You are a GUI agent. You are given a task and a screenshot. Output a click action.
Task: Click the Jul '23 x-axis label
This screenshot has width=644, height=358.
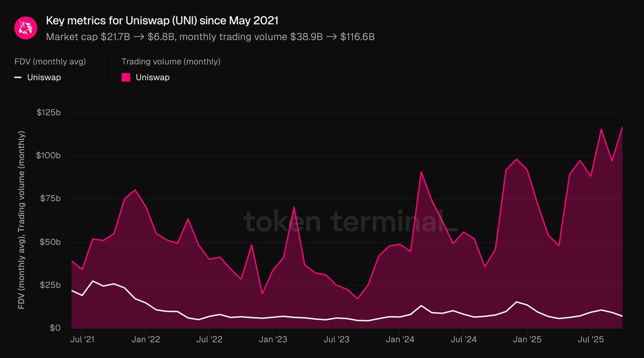[x=336, y=340]
